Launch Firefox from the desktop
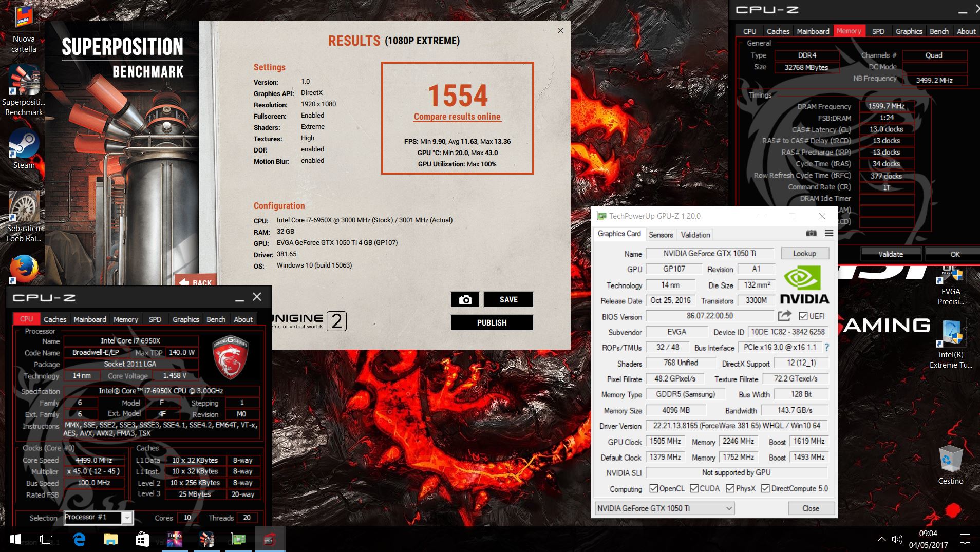Viewport: 980px width, 552px height. pyautogui.click(x=24, y=269)
